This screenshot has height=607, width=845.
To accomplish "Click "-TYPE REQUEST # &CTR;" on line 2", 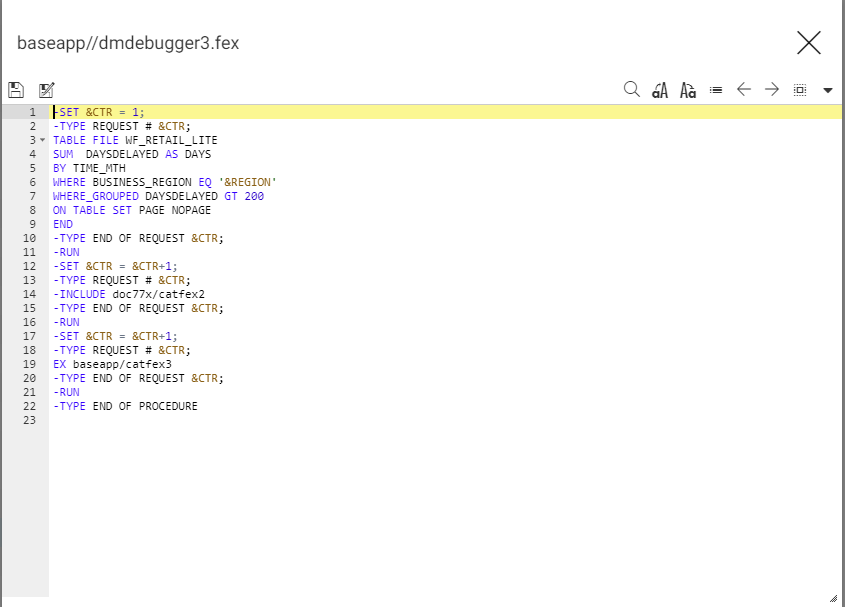I will point(122,126).
